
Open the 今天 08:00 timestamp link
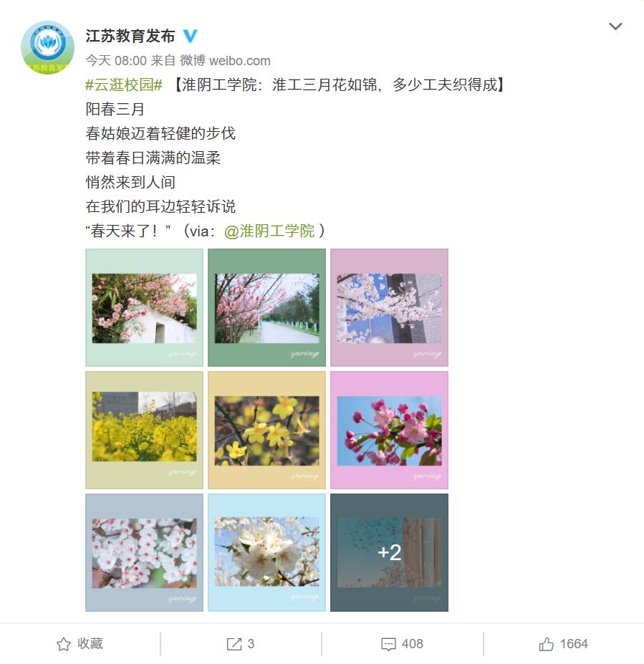[116, 61]
